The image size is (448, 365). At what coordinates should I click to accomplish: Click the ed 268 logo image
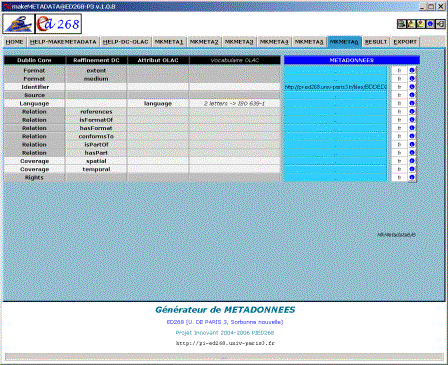58,24
